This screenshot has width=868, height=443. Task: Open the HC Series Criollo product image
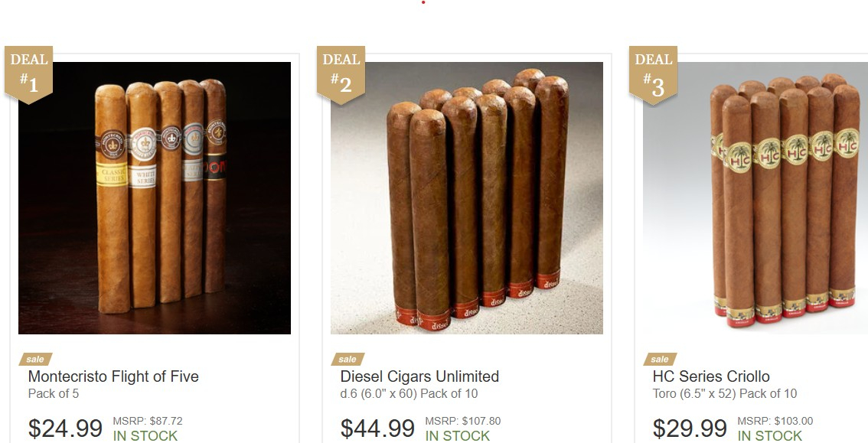point(755,198)
